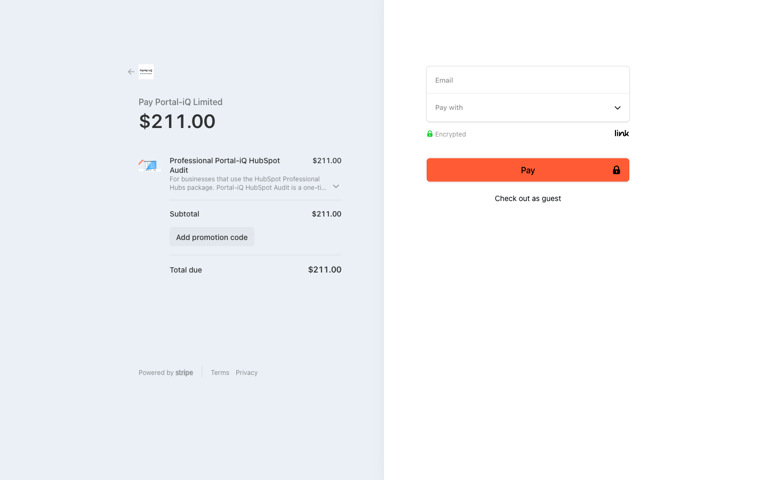This screenshot has height=480, width=768.
Task: Click the large $211.00 amount
Action: pyautogui.click(x=177, y=121)
